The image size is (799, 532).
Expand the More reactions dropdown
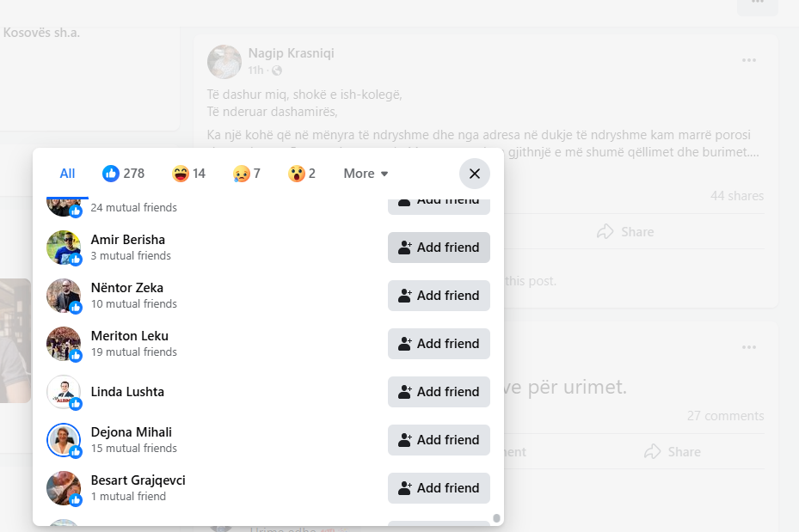pyautogui.click(x=366, y=174)
